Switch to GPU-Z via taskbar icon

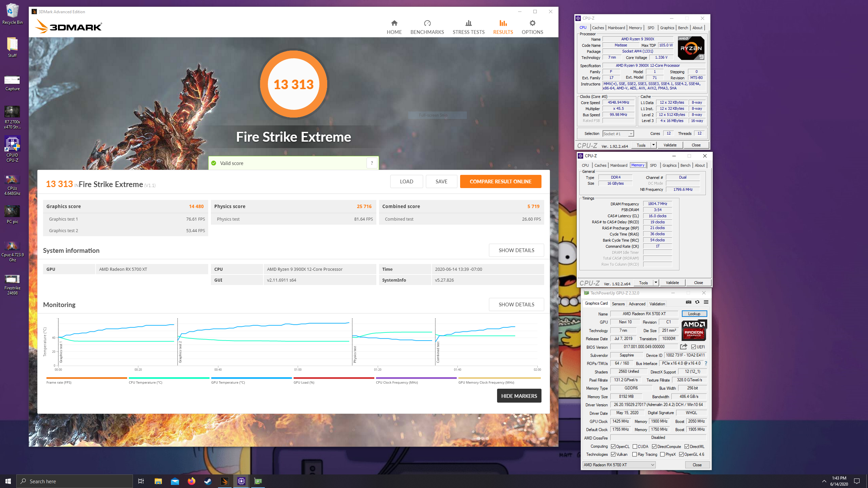[258, 481]
